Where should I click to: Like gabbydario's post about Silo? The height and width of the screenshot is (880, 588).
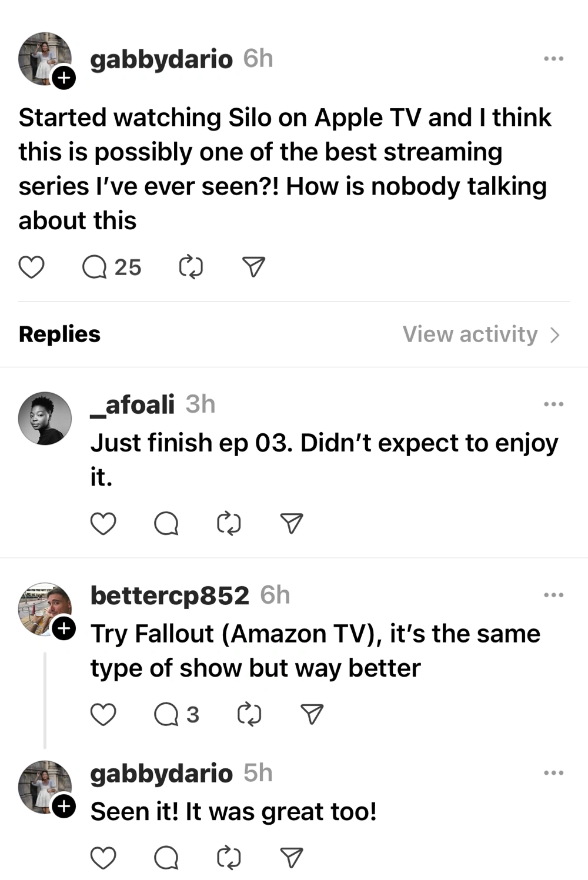(x=32, y=267)
